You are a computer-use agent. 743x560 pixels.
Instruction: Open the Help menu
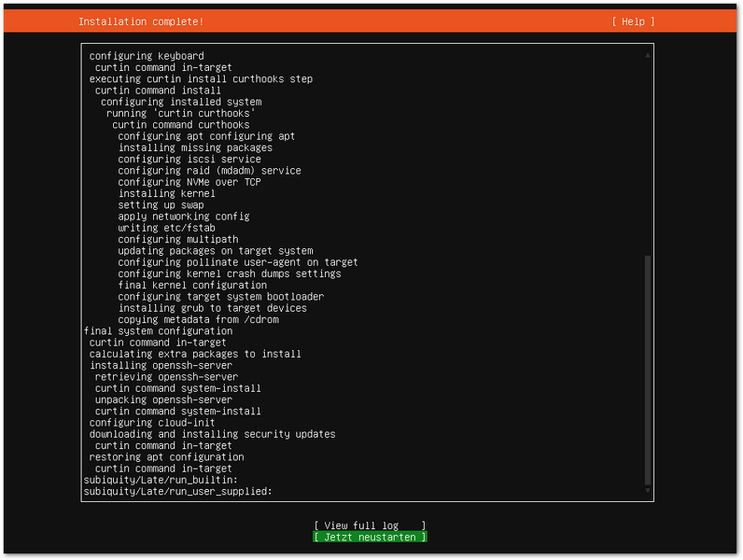coord(633,21)
